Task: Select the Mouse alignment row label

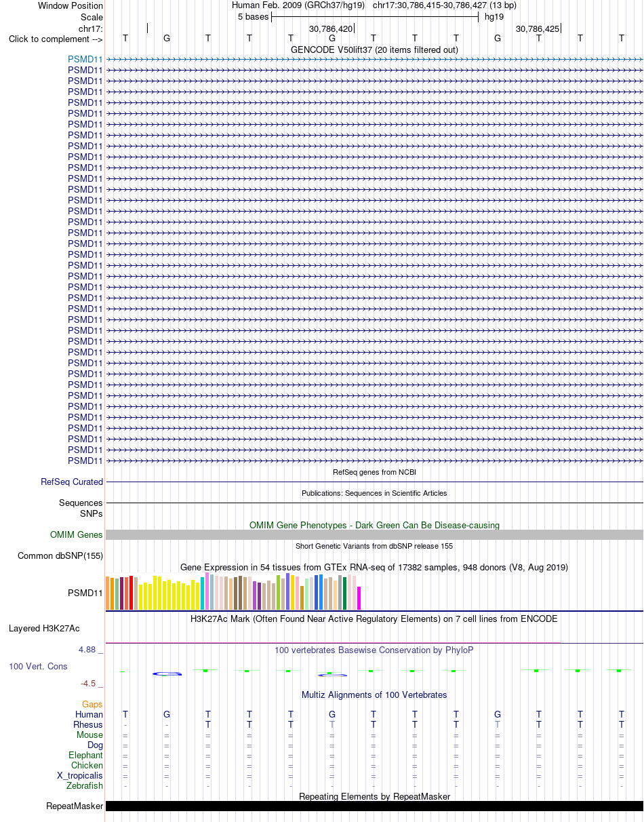Action: pyautogui.click(x=89, y=735)
